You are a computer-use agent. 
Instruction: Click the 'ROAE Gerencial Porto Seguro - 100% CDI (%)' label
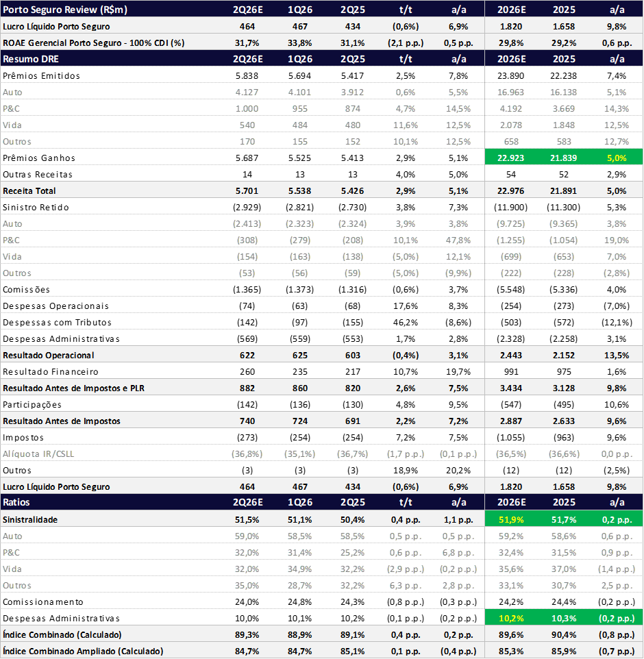pyautogui.click(x=94, y=43)
